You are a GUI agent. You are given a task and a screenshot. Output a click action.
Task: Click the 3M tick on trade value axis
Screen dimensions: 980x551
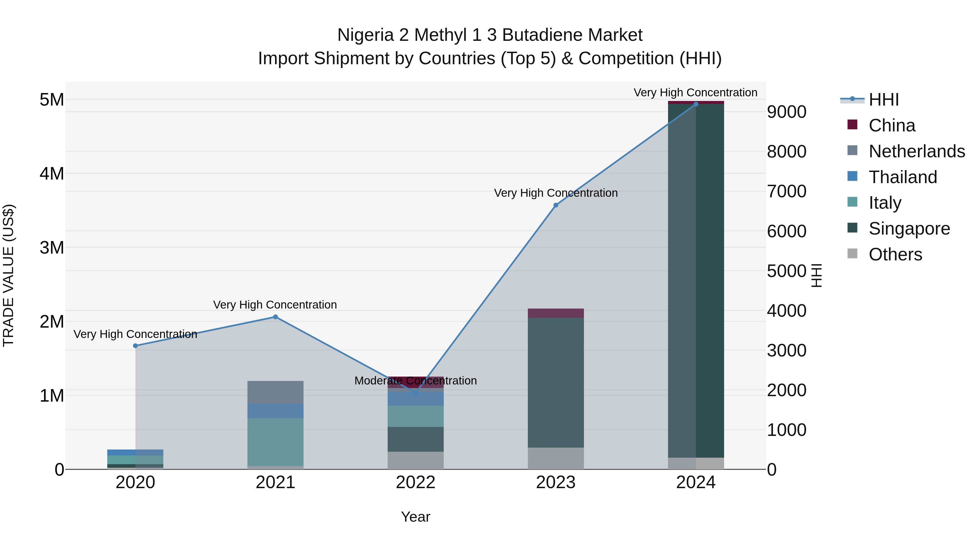(52, 248)
